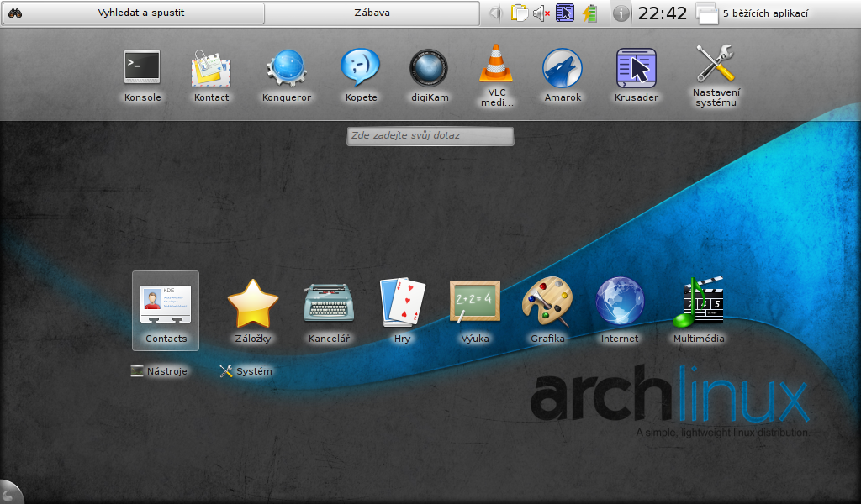The width and height of the screenshot is (861, 504).
Task: Open the Systém entry
Action: (246, 371)
